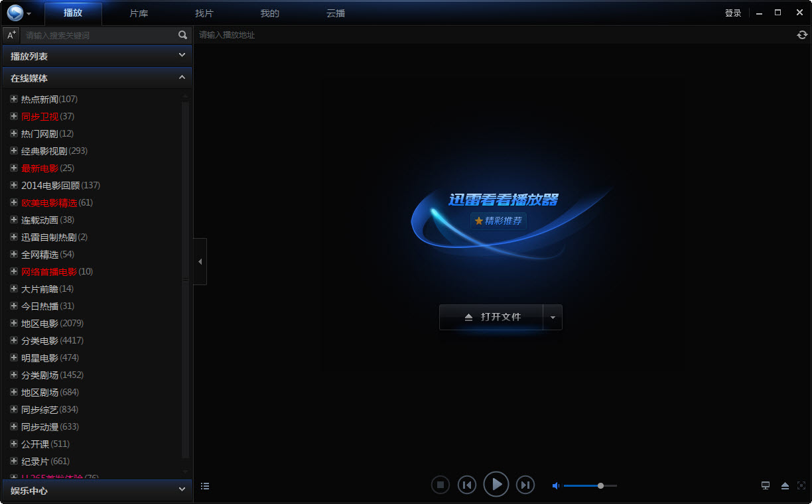Collapse the left sidebar panel arrow
This screenshot has width=812, height=504.
[x=200, y=261]
